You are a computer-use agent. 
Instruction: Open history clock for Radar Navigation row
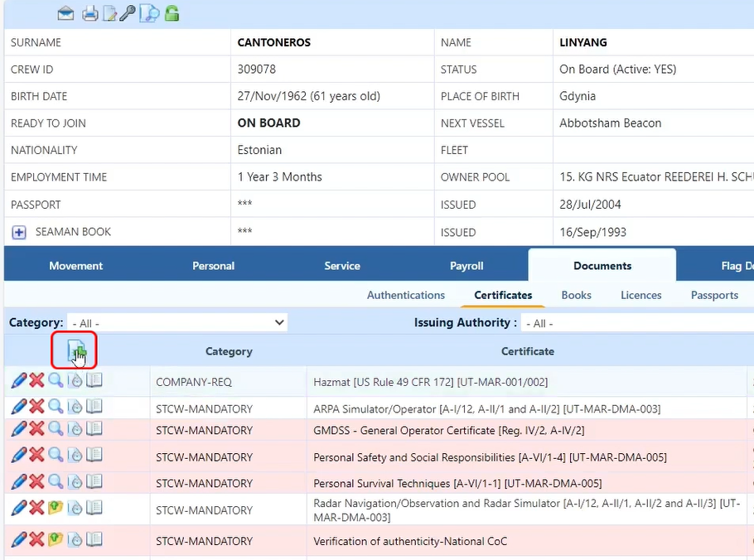click(75, 508)
